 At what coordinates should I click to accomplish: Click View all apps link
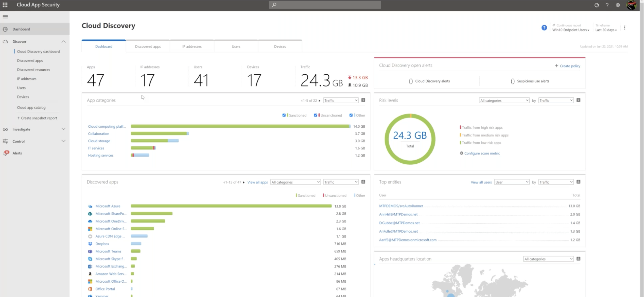[258, 182]
